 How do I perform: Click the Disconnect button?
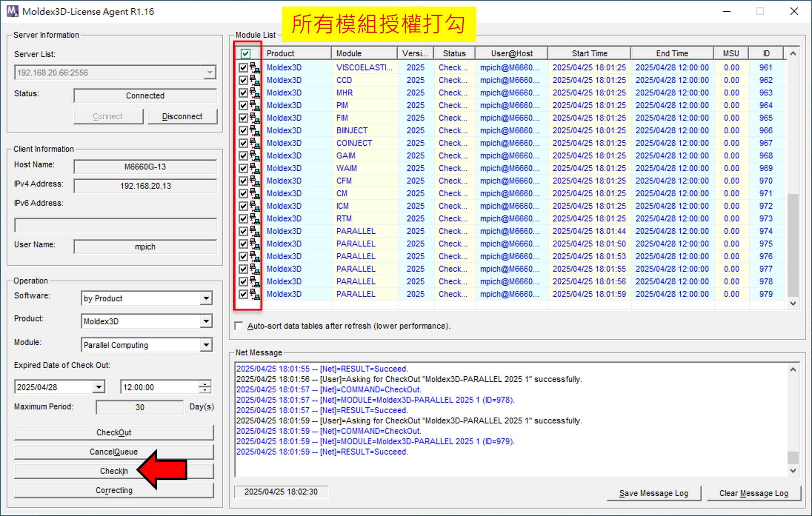(182, 116)
